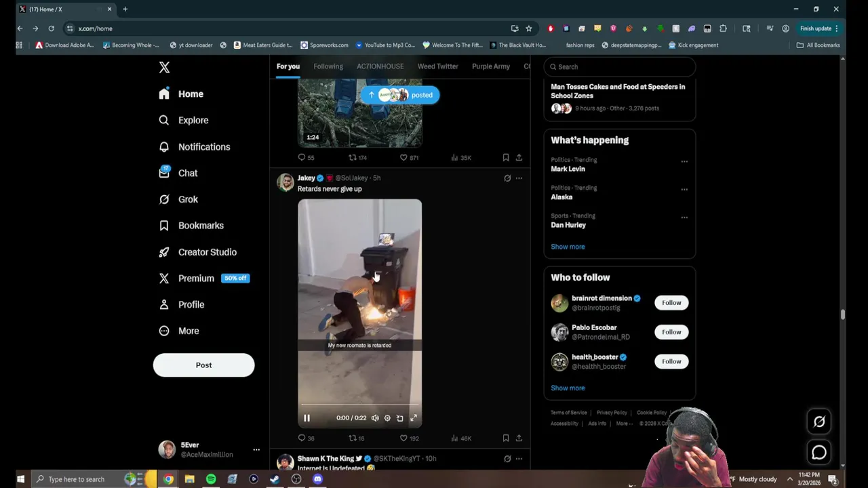This screenshot has height=488, width=868.
Task: Open Creator Studio
Action: coord(197,252)
